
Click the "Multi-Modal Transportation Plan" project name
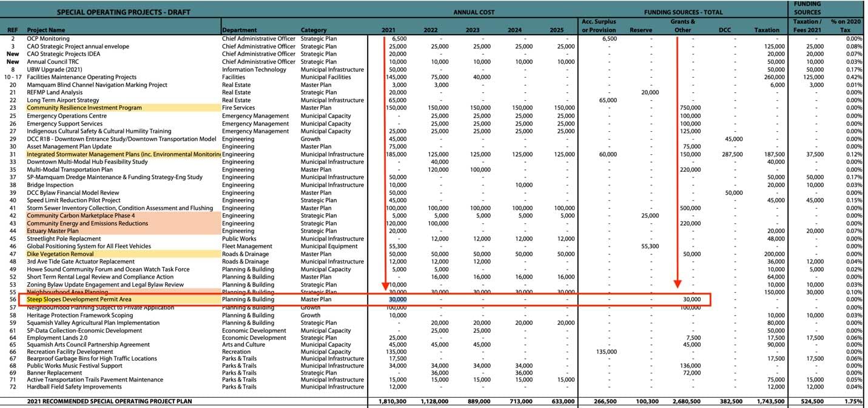70,169
